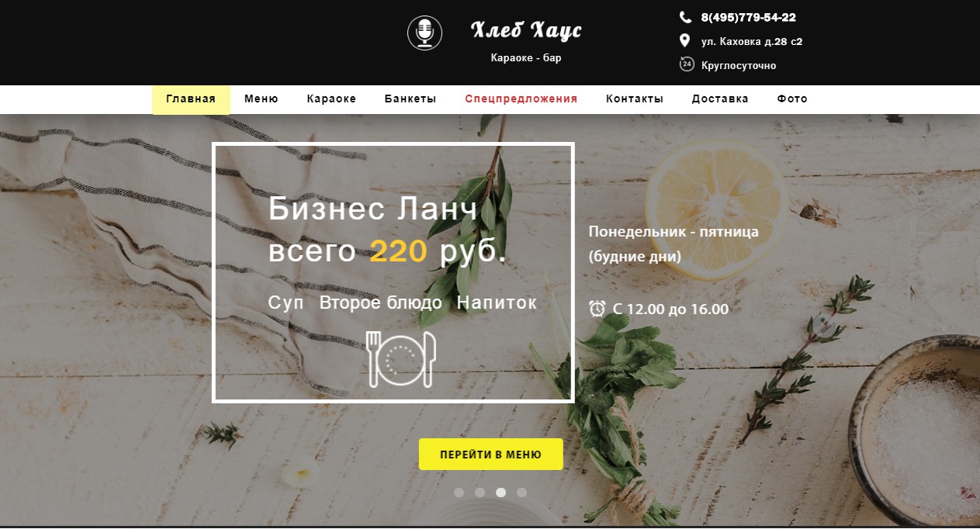
Task: Click the Хлеб Хаус site title
Action: [x=526, y=30]
